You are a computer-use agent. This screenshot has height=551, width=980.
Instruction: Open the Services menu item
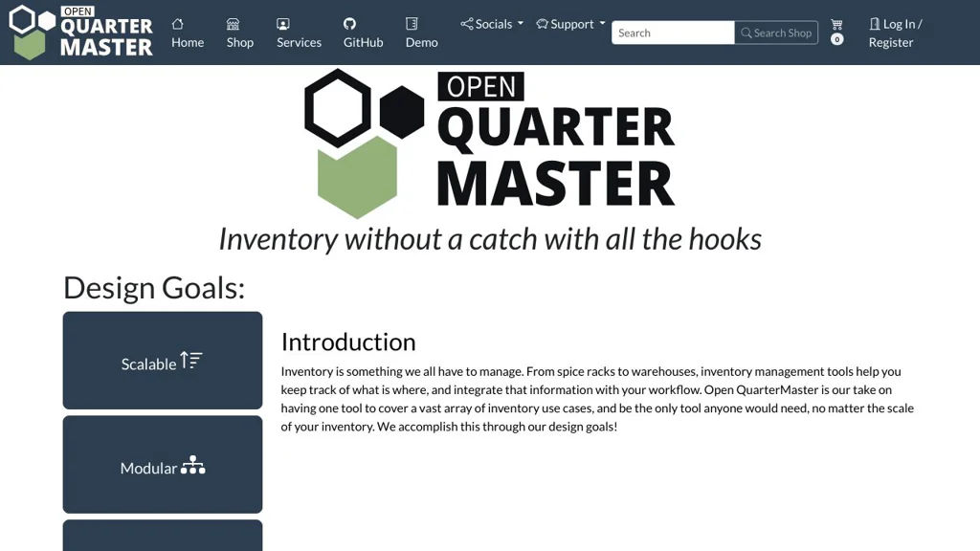299,33
